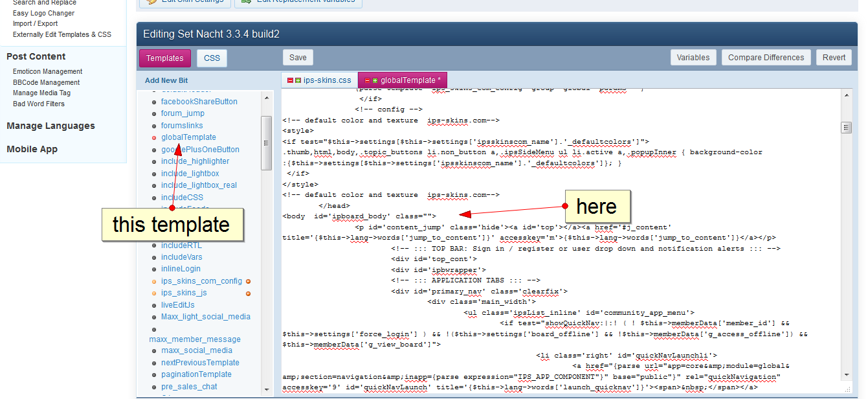Expand the Mobile App section

[x=32, y=149]
